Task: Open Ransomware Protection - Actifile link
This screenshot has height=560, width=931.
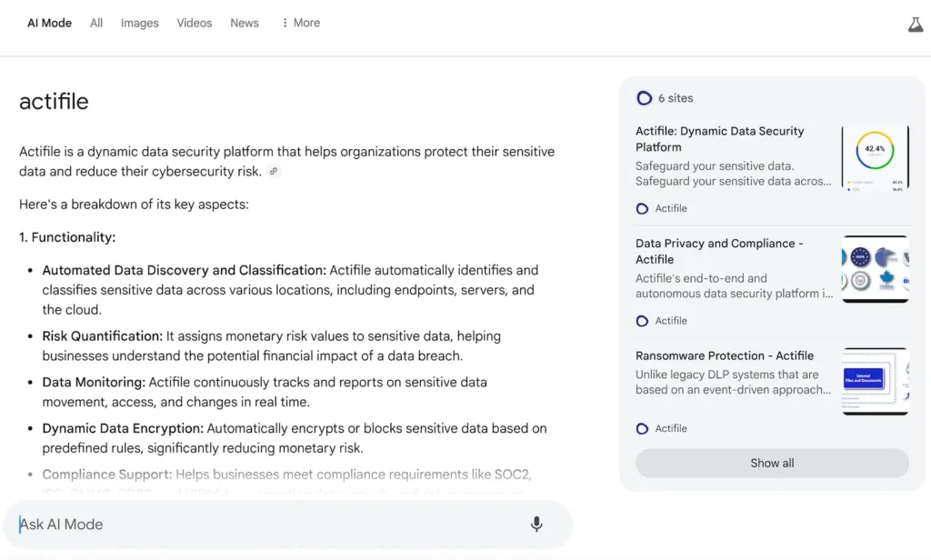Action: (x=725, y=355)
